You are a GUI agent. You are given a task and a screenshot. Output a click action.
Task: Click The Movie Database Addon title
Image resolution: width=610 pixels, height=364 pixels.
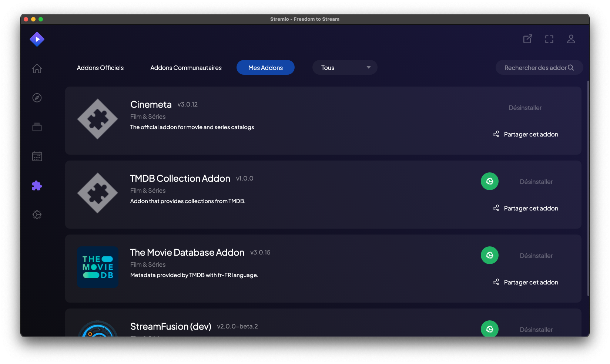187,253
